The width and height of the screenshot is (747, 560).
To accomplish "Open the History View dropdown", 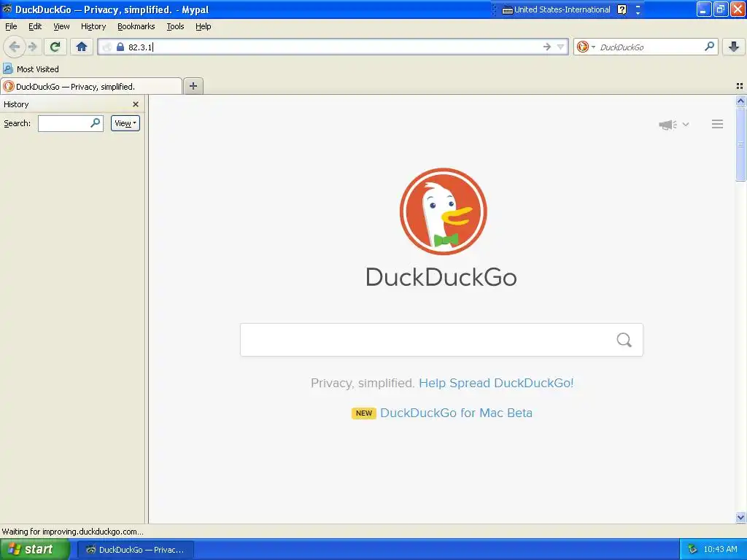I will coord(125,123).
